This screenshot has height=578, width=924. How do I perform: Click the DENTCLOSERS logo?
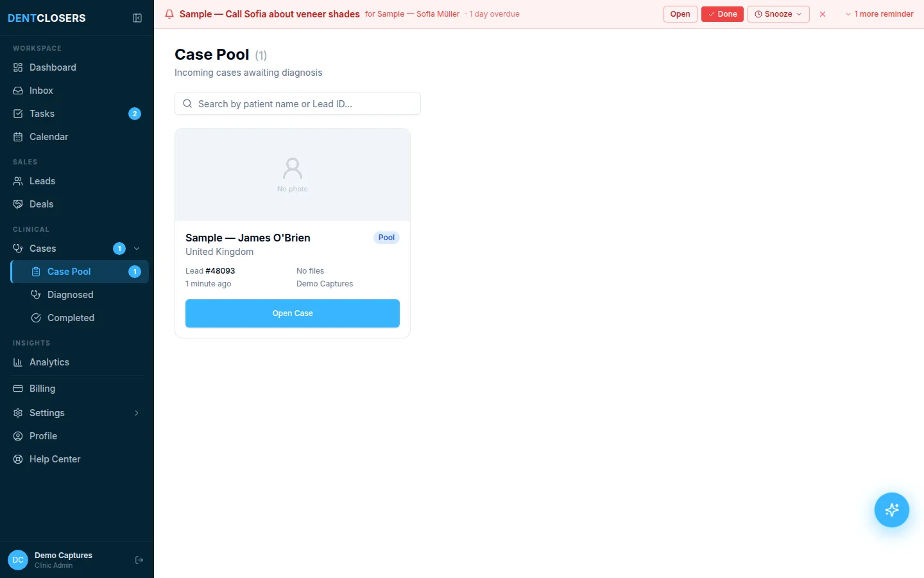click(x=47, y=18)
